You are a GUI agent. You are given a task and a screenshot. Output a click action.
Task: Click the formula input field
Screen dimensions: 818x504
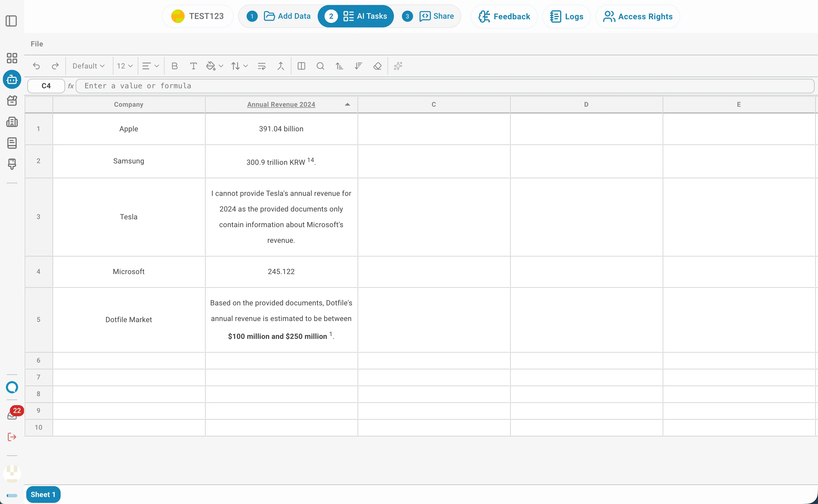pyautogui.click(x=445, y=86)
